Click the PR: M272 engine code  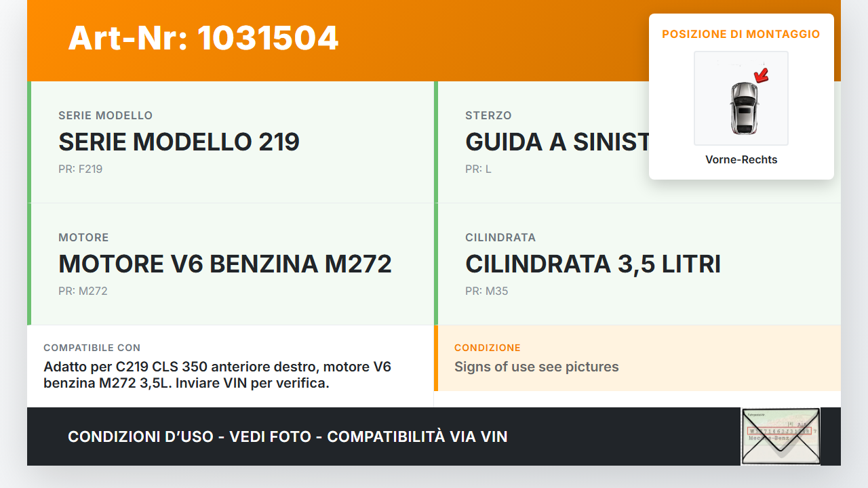[x=83, y=291]
